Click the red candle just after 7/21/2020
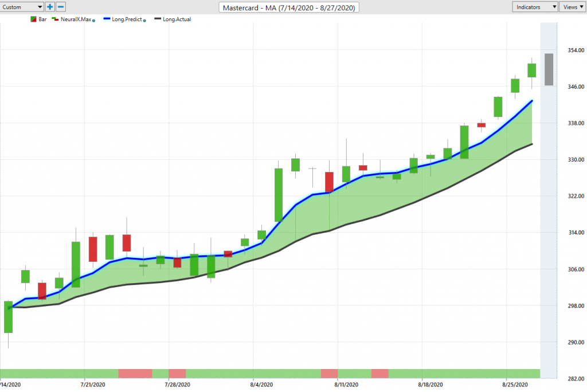Screen dimensions: 587x392 point(93,249)
